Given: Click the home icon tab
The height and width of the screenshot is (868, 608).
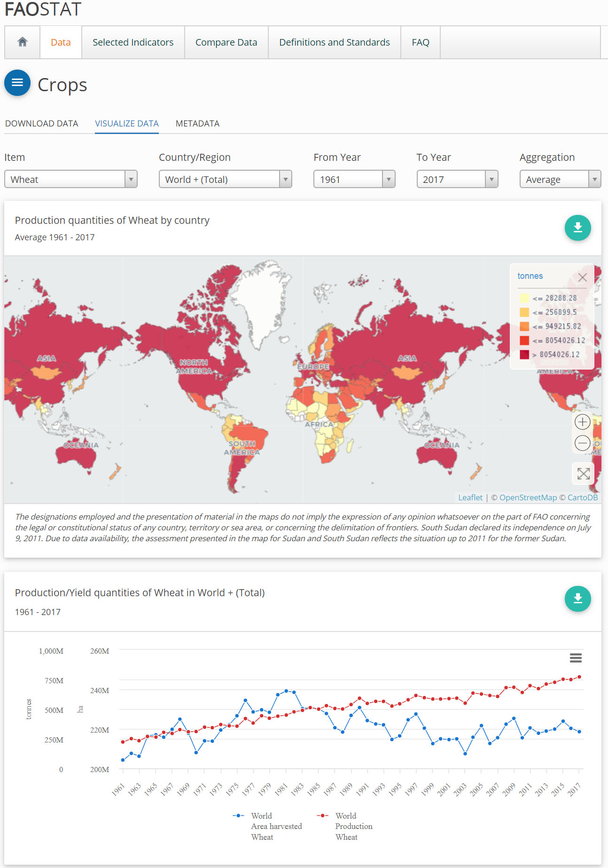Looking at the screenshot, I should (x=22, y=42).
